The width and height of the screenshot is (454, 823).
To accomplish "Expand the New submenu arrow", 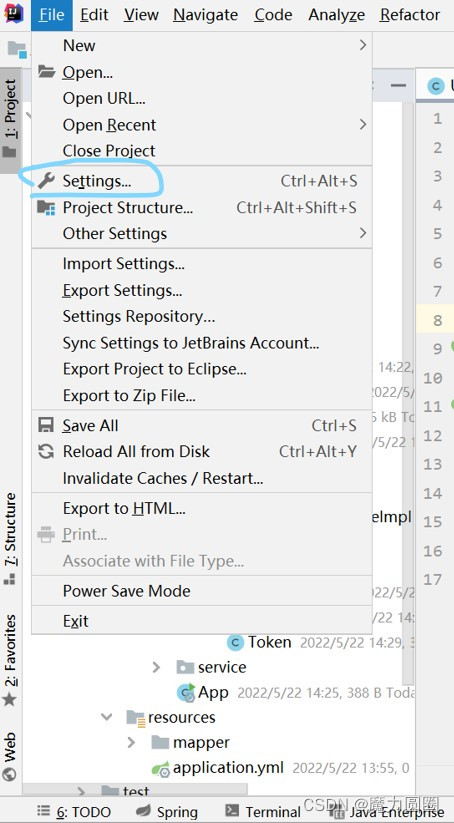I will tap(363, 46).
